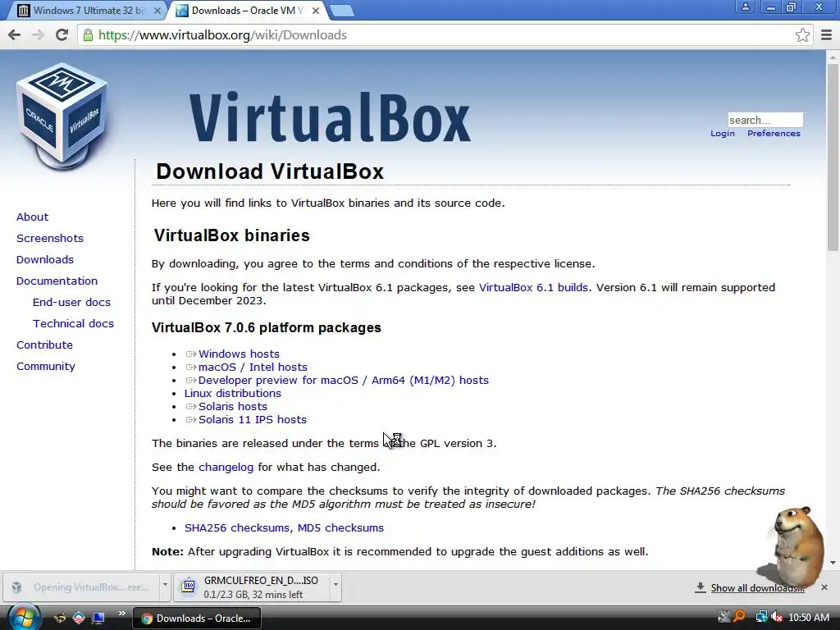The image size is (840, 630).
Task: Click the site search box
Action: click(765, 120)
